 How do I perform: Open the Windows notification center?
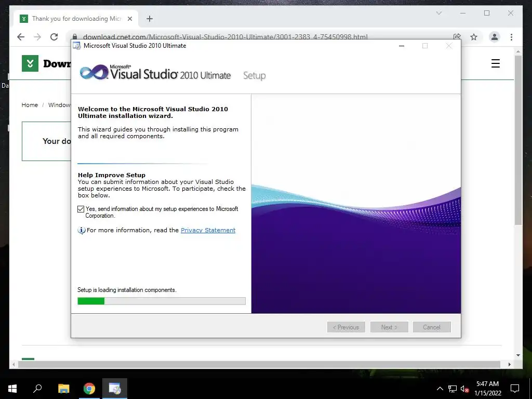[515, 389]
